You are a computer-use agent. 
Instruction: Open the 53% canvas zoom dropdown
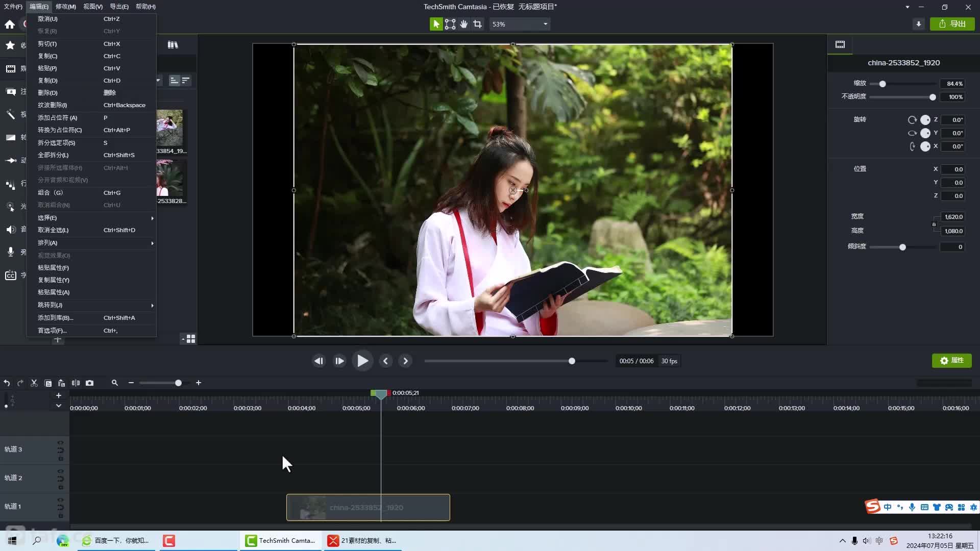[520, 24]
